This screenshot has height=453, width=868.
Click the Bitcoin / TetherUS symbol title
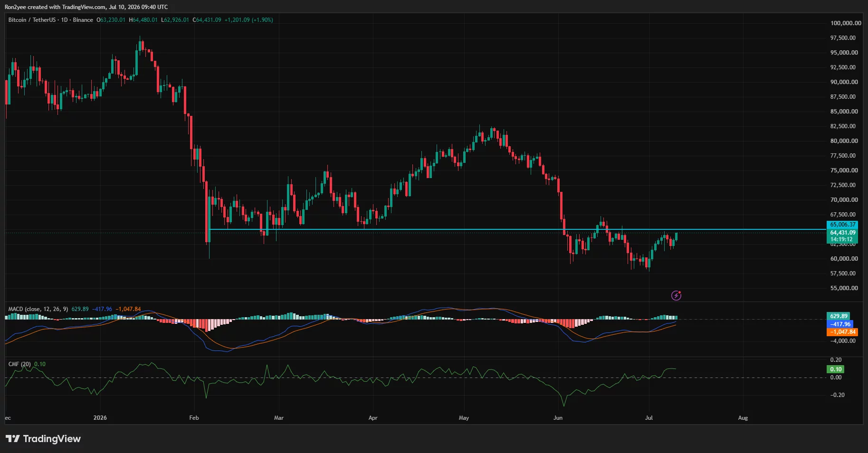[32, 20]
